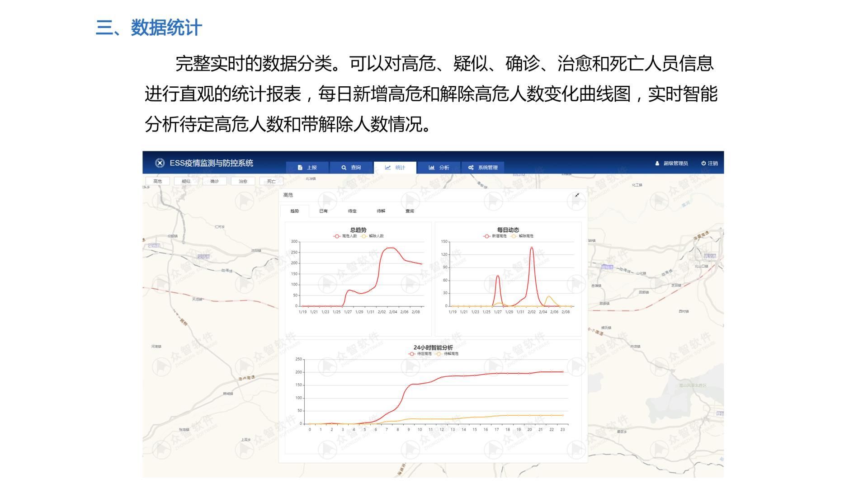
Task: Click the 化工镇 map label
Action: click(x=637, y=185)
